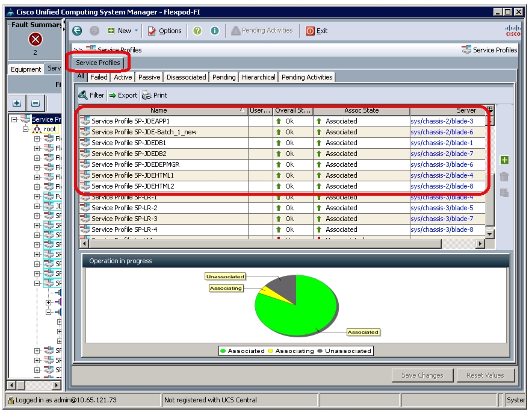
Task: Switch to the Hierarchical tab
Action: pos(259,77)
